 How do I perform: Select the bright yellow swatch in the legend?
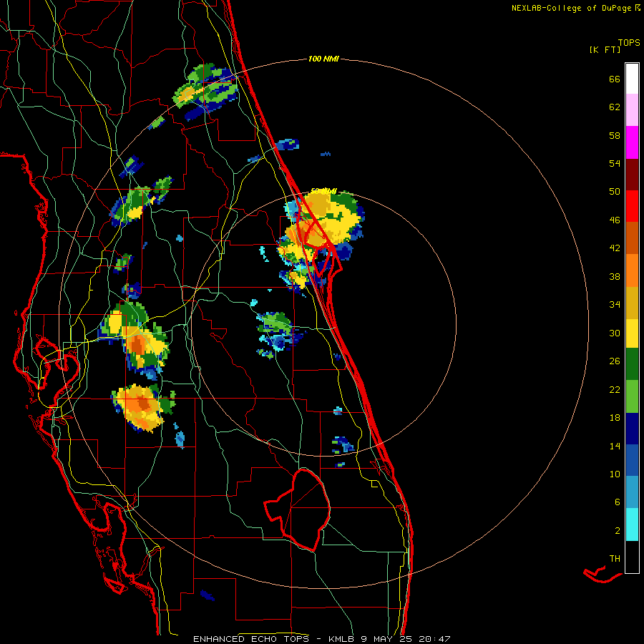pyautogui.click(x=632, y=333)
